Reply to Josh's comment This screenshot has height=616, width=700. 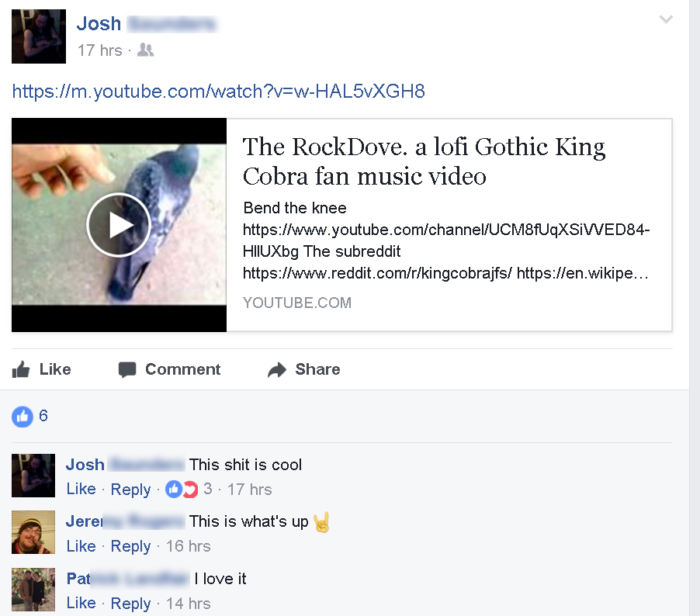[x=130, y=490]
